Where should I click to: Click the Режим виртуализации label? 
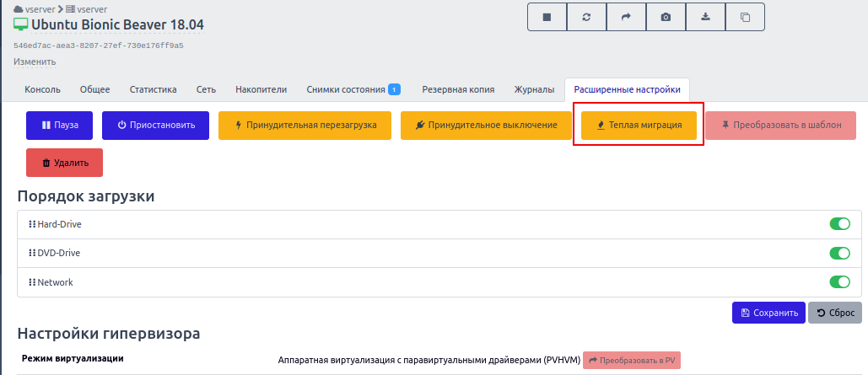(x=73, y=358)
